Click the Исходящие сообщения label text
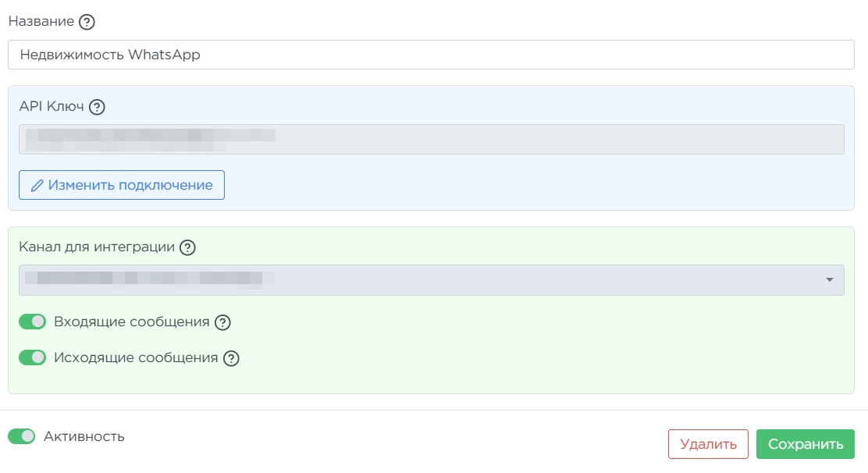Screen dimensions: 868x473 (x=136, y=357)
